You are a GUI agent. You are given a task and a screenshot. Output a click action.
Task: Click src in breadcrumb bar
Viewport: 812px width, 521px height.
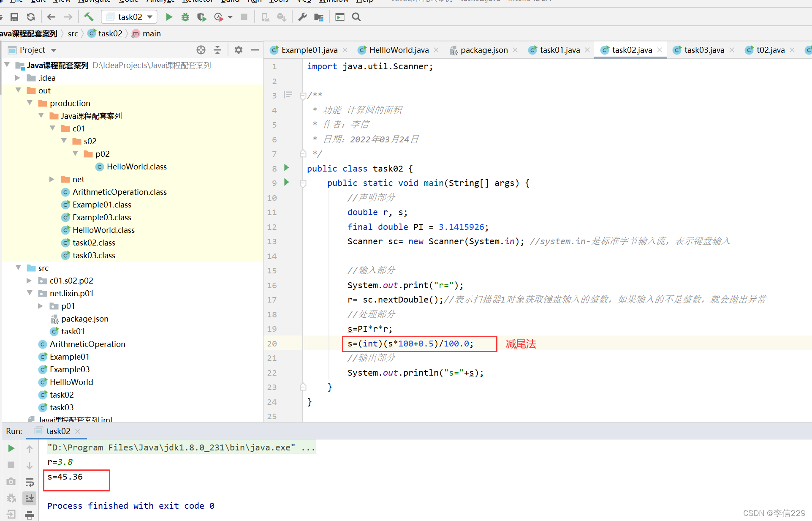pyautogui.click(x=73, y=33)
